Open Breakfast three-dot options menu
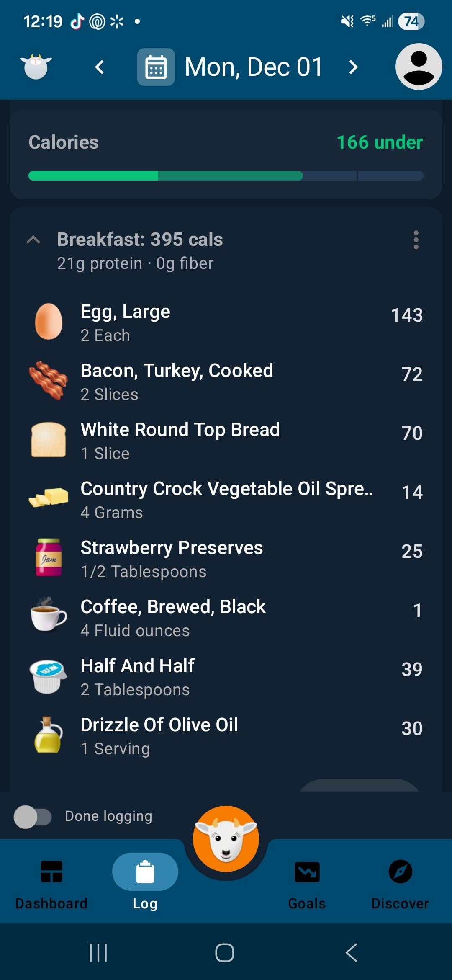Image resolution: width=452 pixels, height=980 pixels. pyautogui.click(x=416, y=240)
